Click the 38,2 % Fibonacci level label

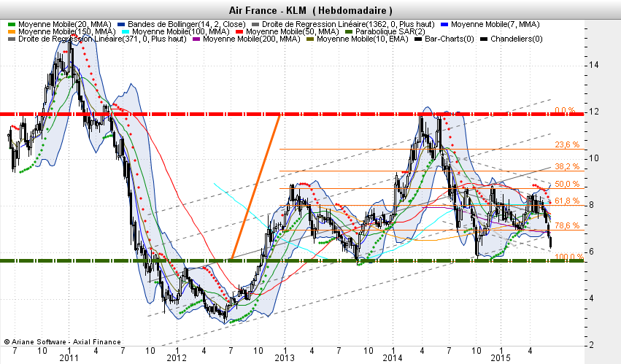tap(567, 166)
